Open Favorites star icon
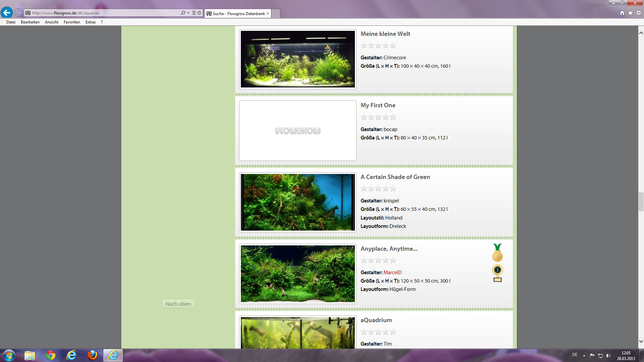This screenshot has height=362, width=644. click(630, 13)
